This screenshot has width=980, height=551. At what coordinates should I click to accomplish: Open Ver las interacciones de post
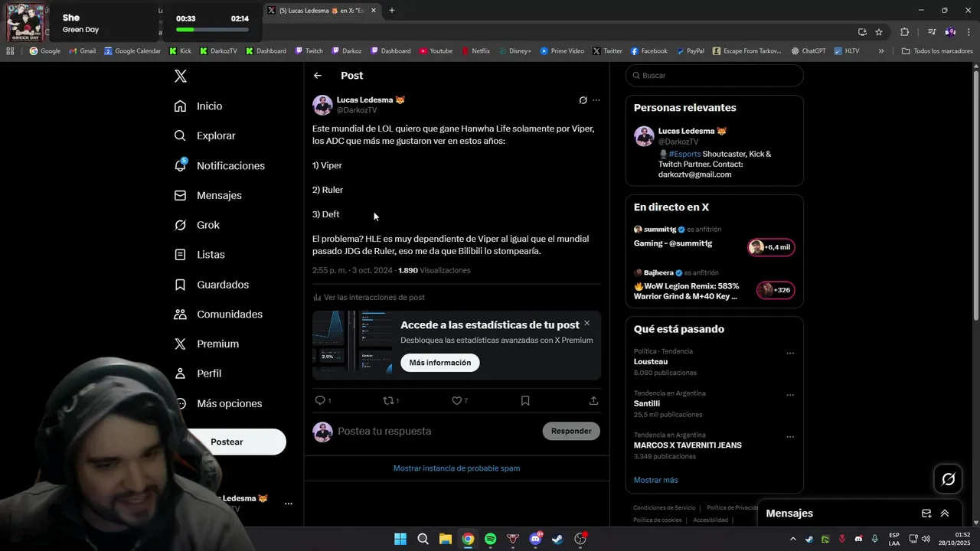pos(369,297)
